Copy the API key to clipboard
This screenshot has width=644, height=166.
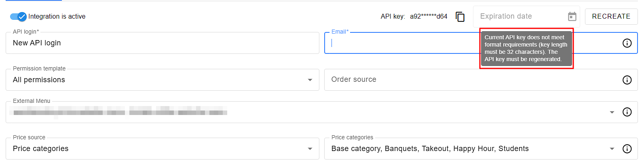pos(460,17)
